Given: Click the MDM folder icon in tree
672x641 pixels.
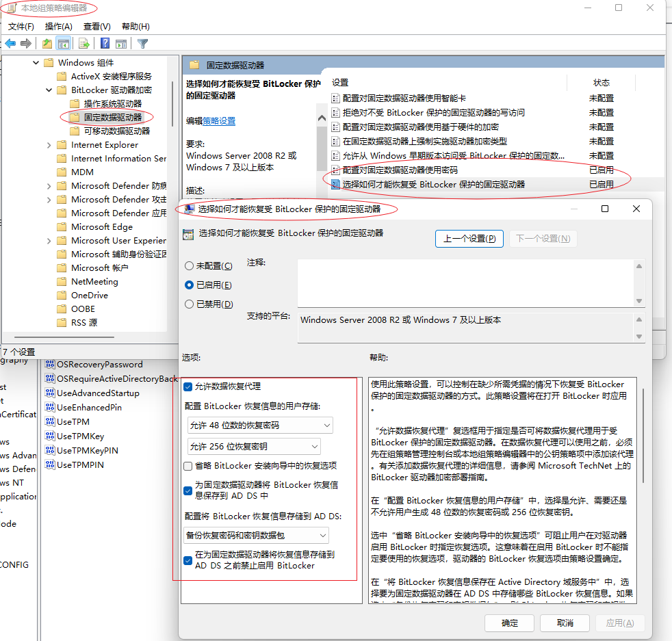Looking at the screenshot, I should [x=62, y=172].
